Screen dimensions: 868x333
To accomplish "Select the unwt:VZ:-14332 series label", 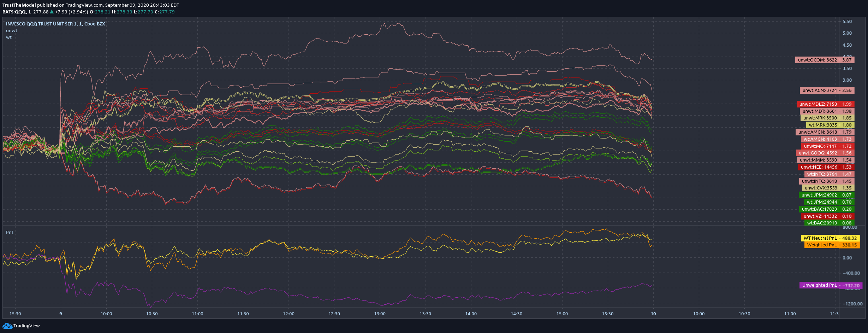I will coord(820,216).
